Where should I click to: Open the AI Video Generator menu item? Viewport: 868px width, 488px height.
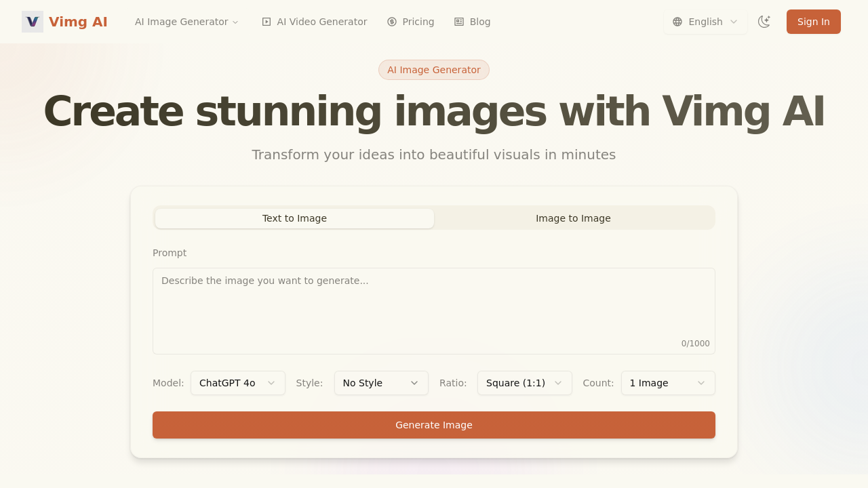(x=314, y=21)
